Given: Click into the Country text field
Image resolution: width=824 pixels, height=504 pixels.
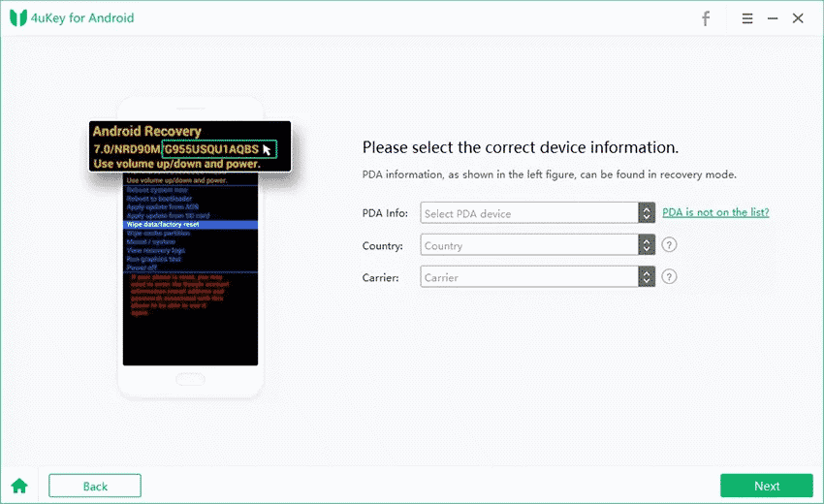Looking at the screenshot, I should (529, 245).
